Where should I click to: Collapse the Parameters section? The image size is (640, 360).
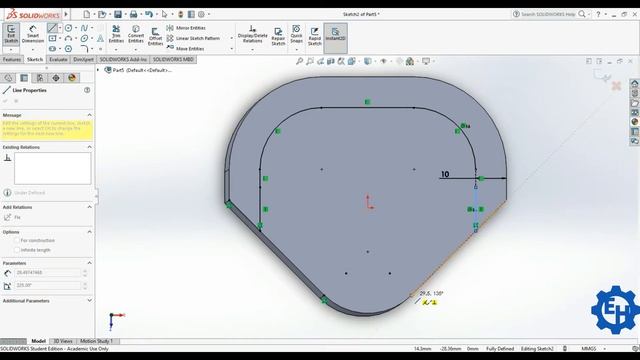[89, 263]
